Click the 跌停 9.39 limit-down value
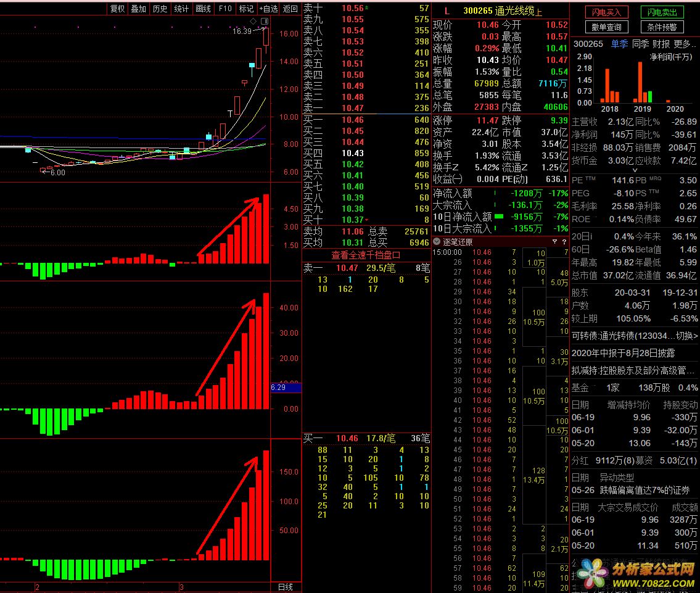This screenshot has width=700, height=593. coord(559,120)
